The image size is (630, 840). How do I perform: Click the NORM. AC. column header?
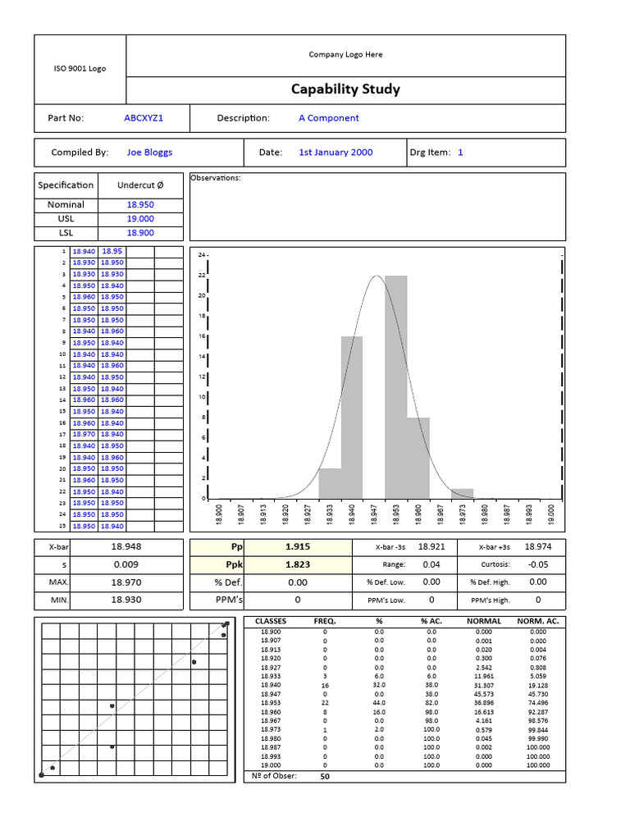coord(538,622)
